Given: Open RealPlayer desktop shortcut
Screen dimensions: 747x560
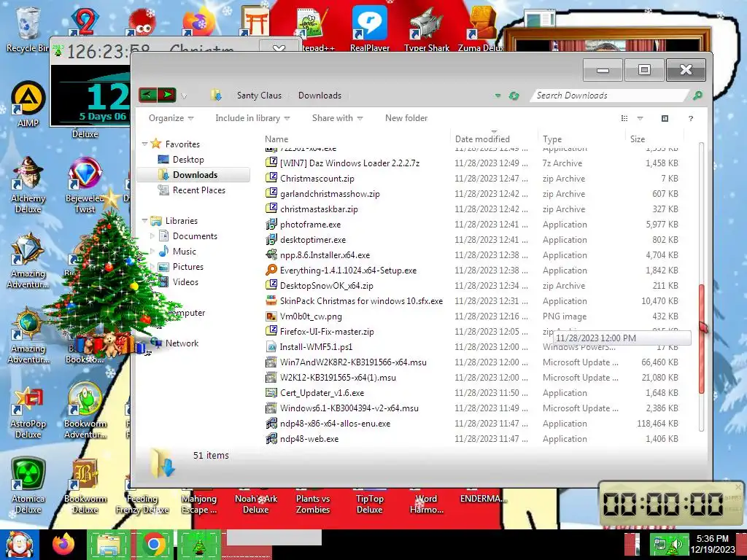Looking at the screenshot, I should pos(370,28).
